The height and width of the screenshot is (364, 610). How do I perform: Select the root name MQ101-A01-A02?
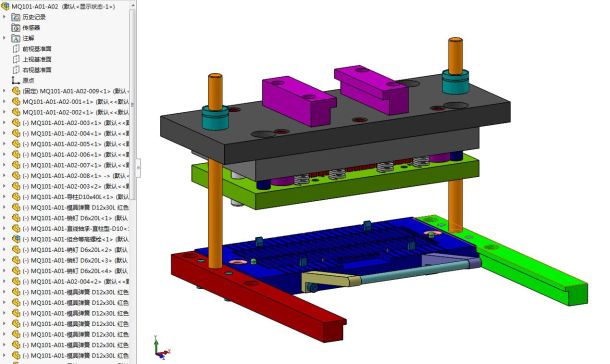coord(35,7)
